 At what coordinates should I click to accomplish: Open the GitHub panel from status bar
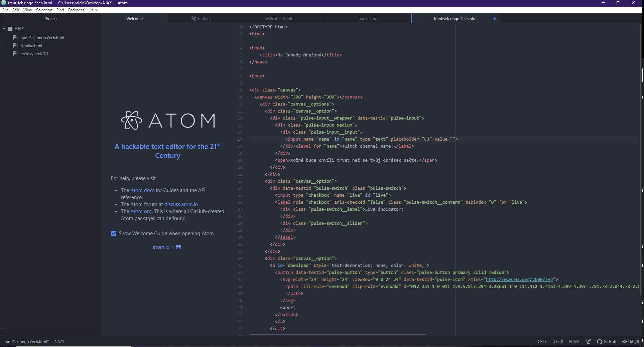pyautogui.click(x=607, y=342)
